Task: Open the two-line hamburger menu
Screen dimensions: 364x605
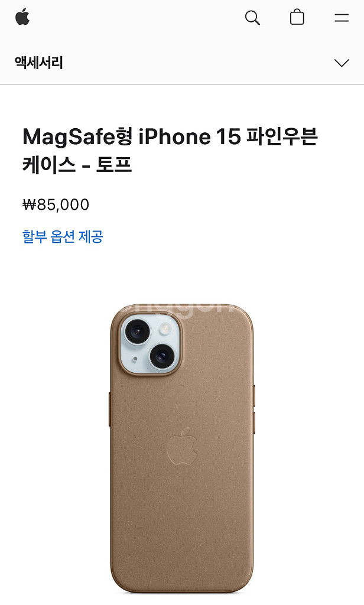Action: [x=342, y=18]
